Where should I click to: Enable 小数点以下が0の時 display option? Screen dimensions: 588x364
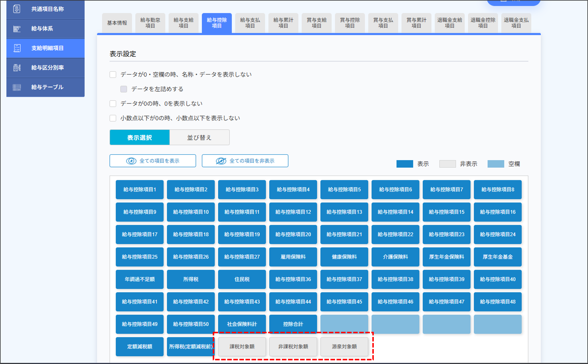click(113, 118)
